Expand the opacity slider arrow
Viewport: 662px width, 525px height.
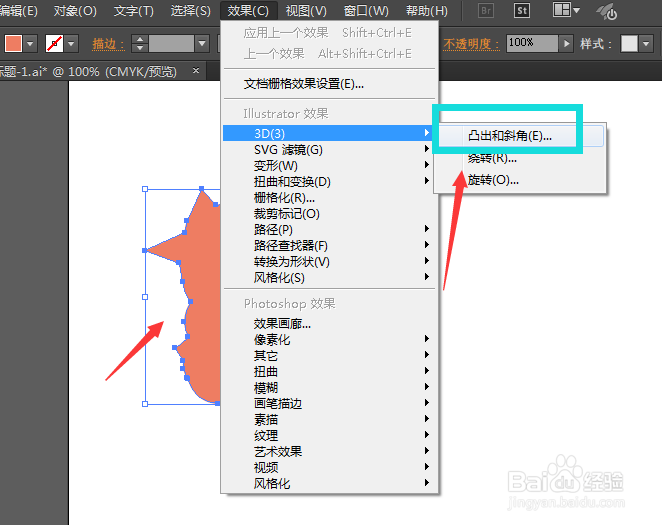[566, 43]
